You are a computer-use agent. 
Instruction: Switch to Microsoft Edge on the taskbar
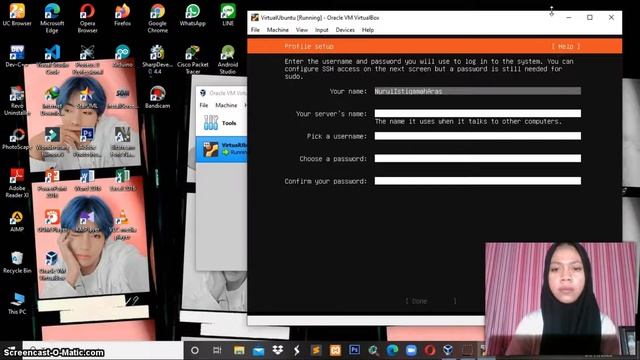tap(392, 350)
